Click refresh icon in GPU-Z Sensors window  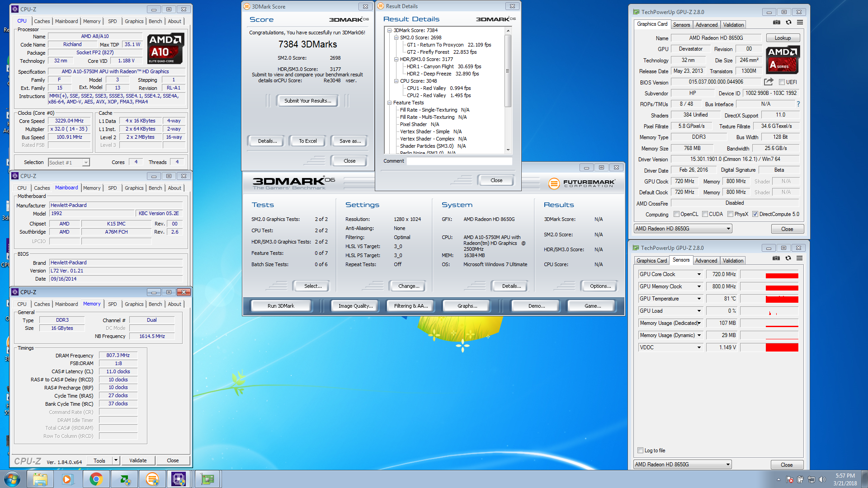point(788,258)
